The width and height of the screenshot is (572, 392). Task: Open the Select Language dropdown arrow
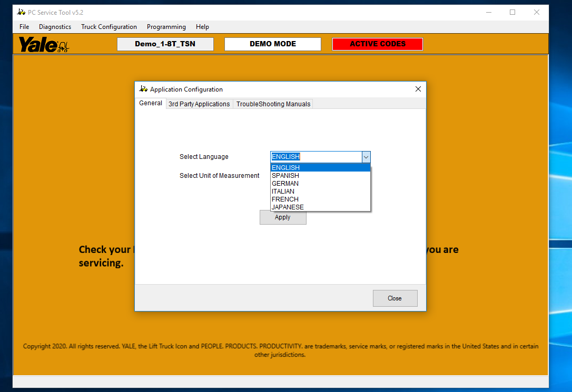coord(366,157)
